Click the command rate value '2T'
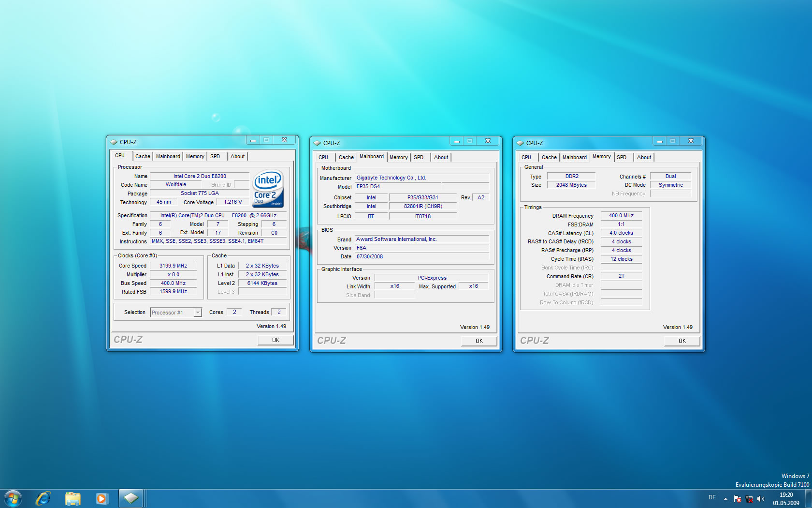The width and height of the screenshot is (812, 508). click(621, 276)
